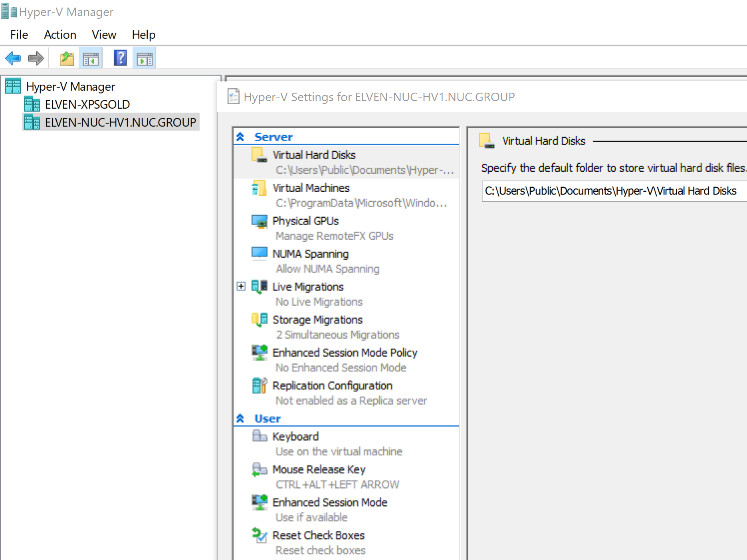Image resolution: width=747 pixels, height=560 pixels.
Task: Click the 'C:\Users\Public\Documents\Hyper-...' path text
Action: click(365, 170)
